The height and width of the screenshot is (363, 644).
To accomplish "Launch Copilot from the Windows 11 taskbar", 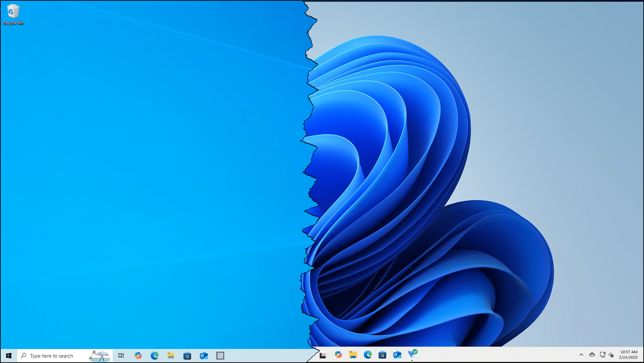I will pos(338,355).
